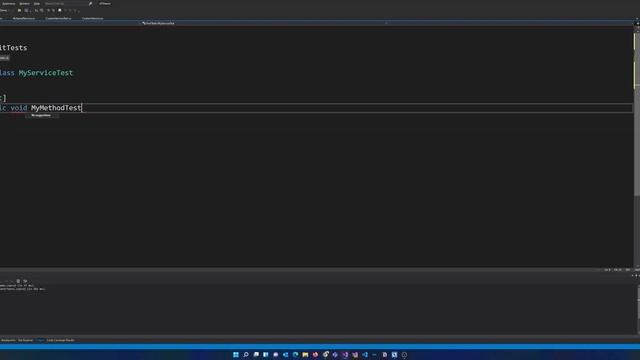Open the Widgets taskbar icon
The width and height of the screenshot is (640, 360).
pyautogui.click(x=266, y=355)
